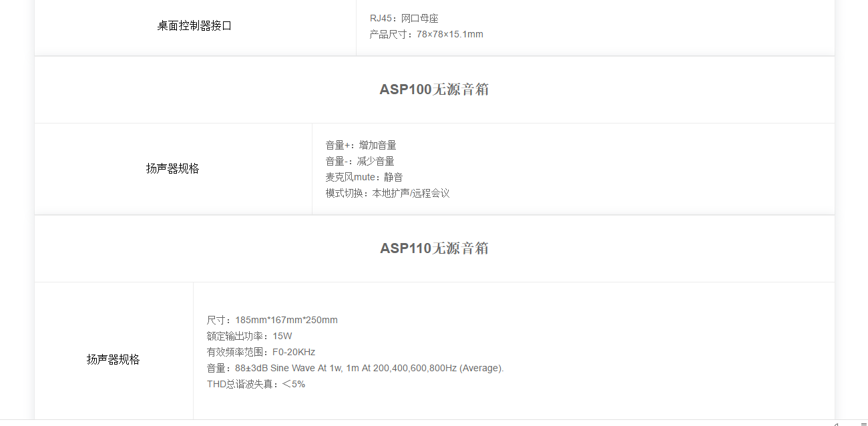
Task: Click the 有效频率范围：F0-20KHz spec line
Action: tap(260, 352)
